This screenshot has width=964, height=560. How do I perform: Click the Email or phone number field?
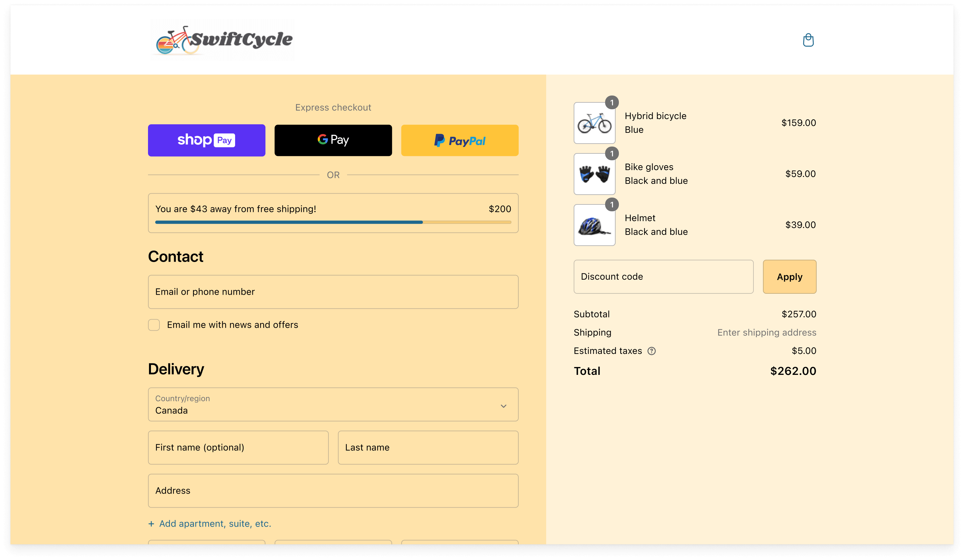point(333,292)
